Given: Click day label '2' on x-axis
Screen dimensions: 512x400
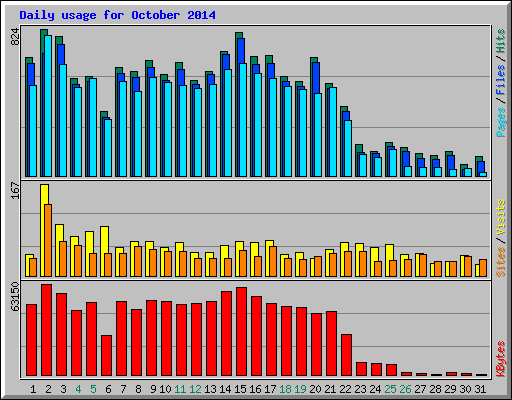Looking at the screenshot, I should point(48,389).
